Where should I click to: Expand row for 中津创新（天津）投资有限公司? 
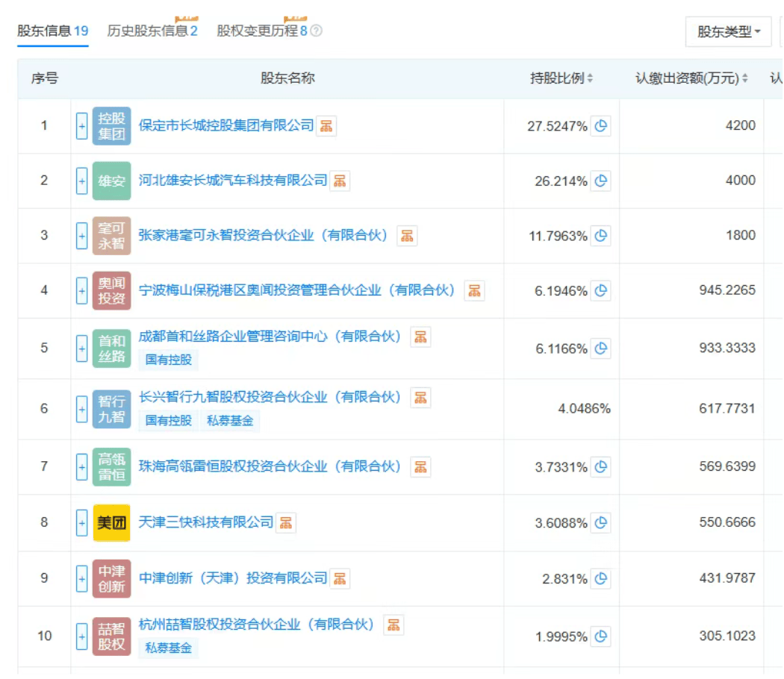click(x=83, y=578)
